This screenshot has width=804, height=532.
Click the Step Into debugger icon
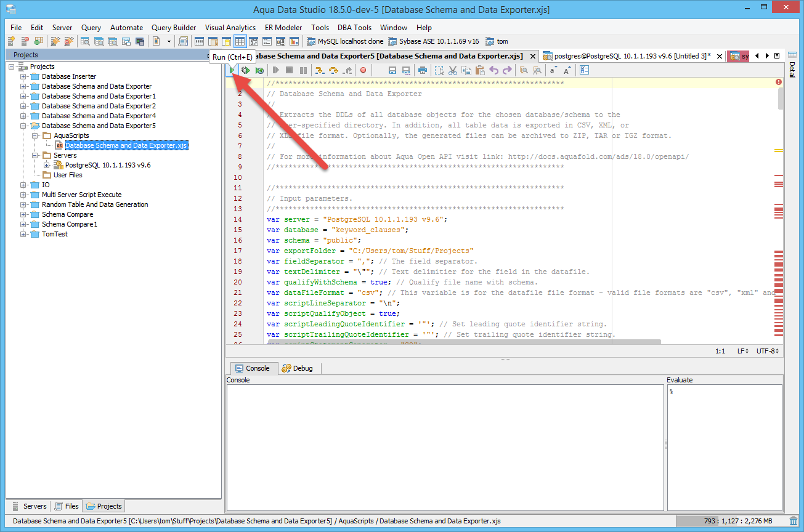coord(320,70)
